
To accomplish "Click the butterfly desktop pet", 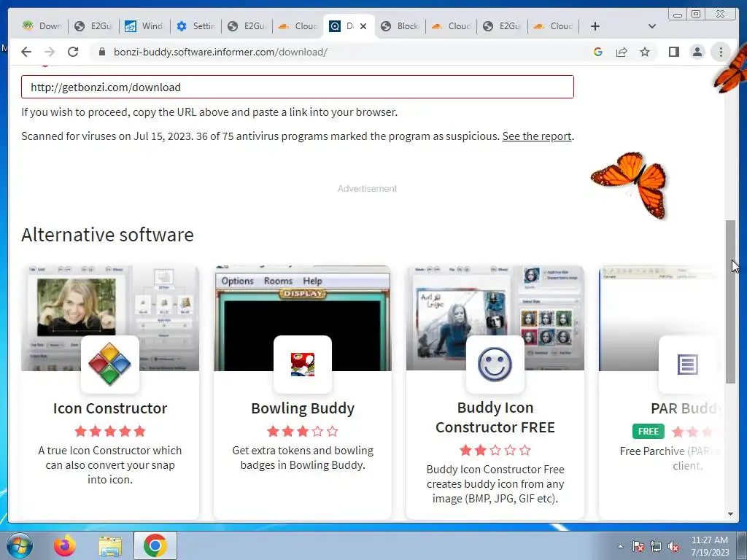I will (x=630, y=185).
